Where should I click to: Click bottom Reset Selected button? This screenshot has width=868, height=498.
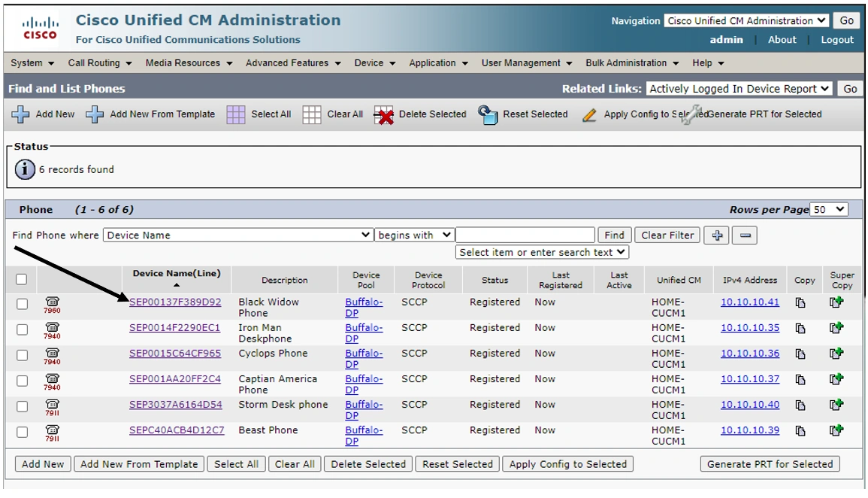457,464
